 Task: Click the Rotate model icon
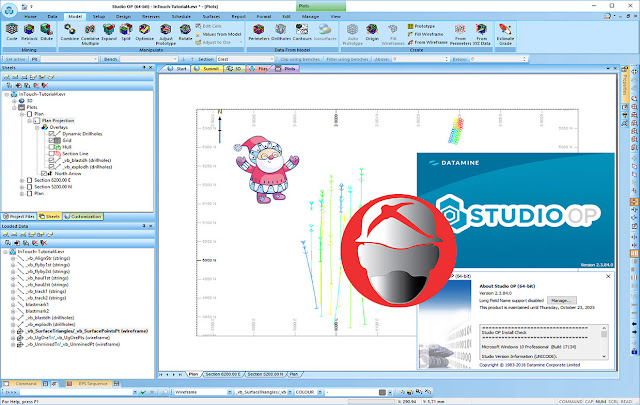pyautogui.click(x=185, y=32)
